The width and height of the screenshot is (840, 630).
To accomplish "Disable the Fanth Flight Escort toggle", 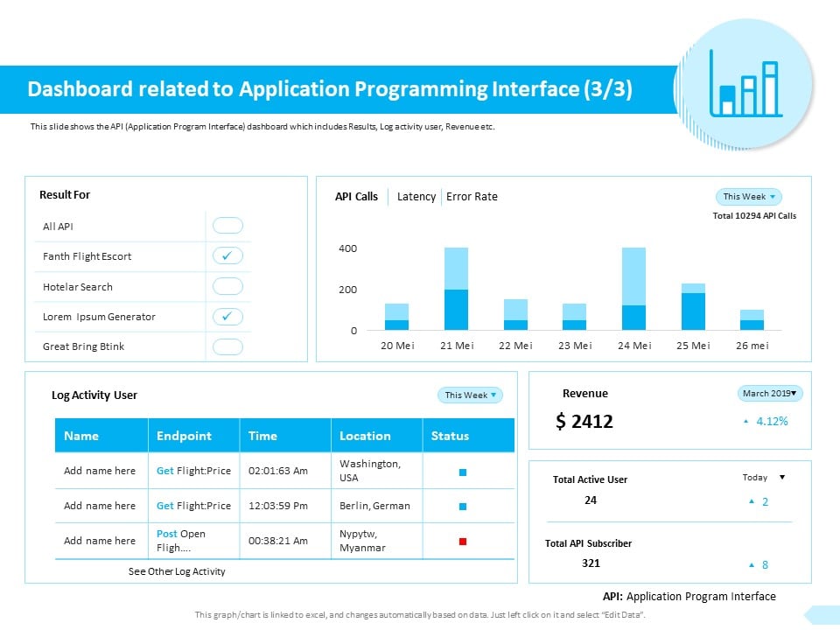I will tap(227, 255).
